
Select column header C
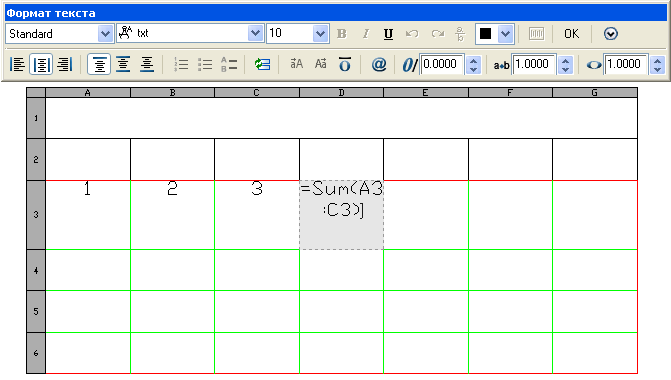pos(257,92)
